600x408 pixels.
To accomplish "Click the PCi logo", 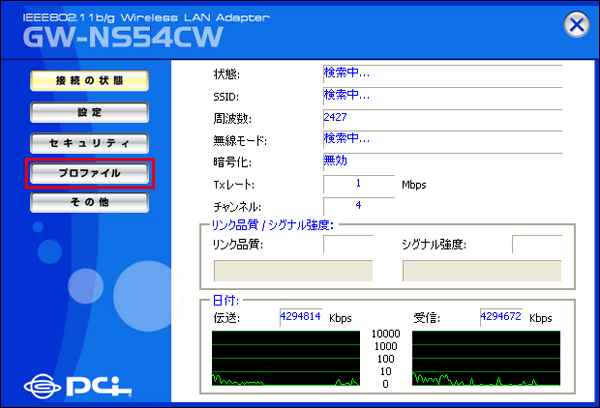I will coord(78,385).
